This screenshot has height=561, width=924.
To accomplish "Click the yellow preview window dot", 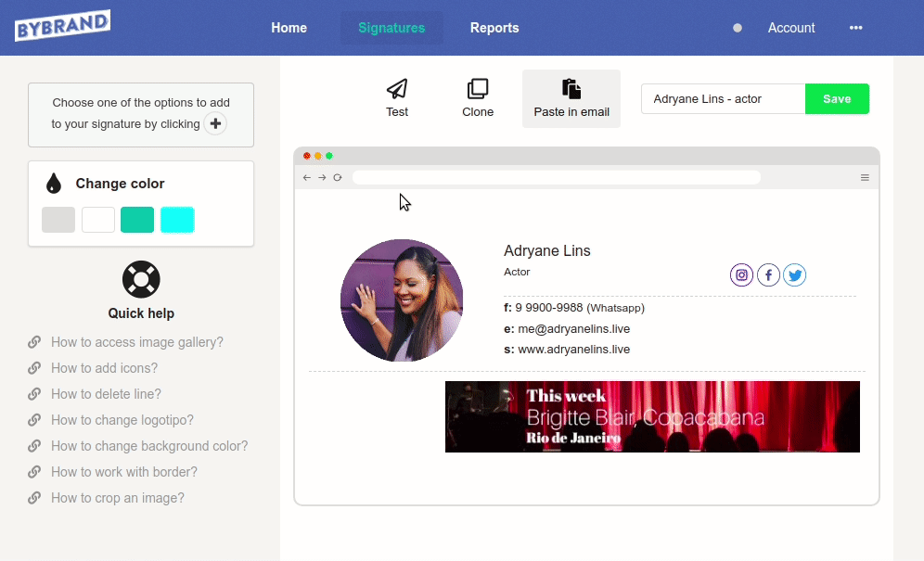I will (318, 156).
